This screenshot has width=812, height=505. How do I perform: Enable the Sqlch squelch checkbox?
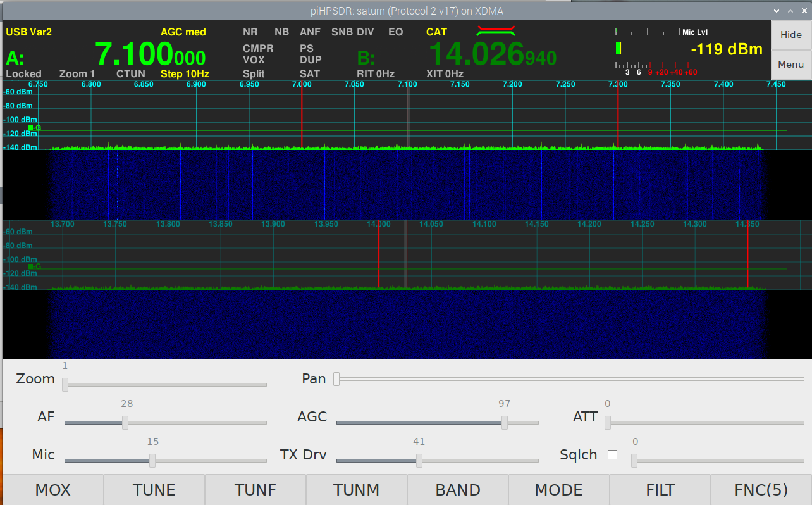612,454
